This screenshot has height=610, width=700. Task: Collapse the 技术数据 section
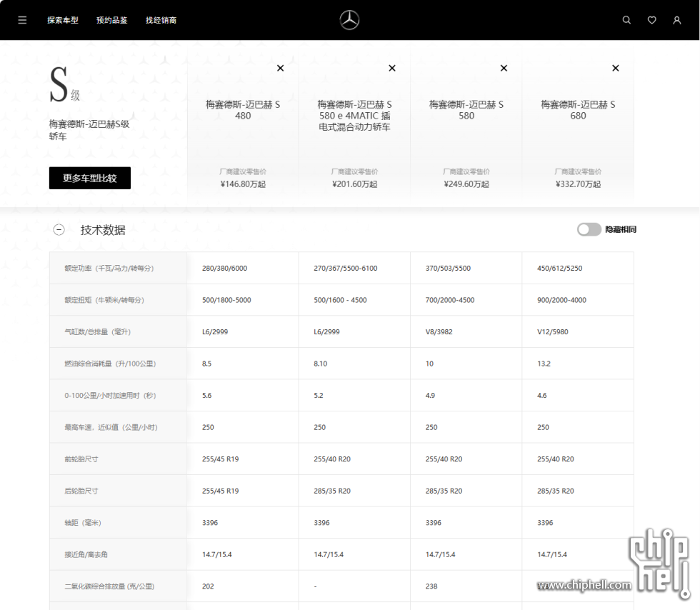click(59, 229)
